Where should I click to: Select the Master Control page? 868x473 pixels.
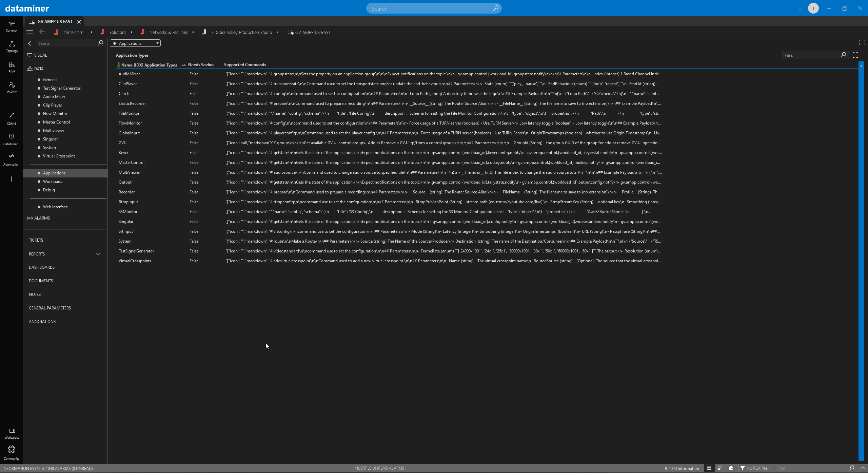(x=56, y=122)
